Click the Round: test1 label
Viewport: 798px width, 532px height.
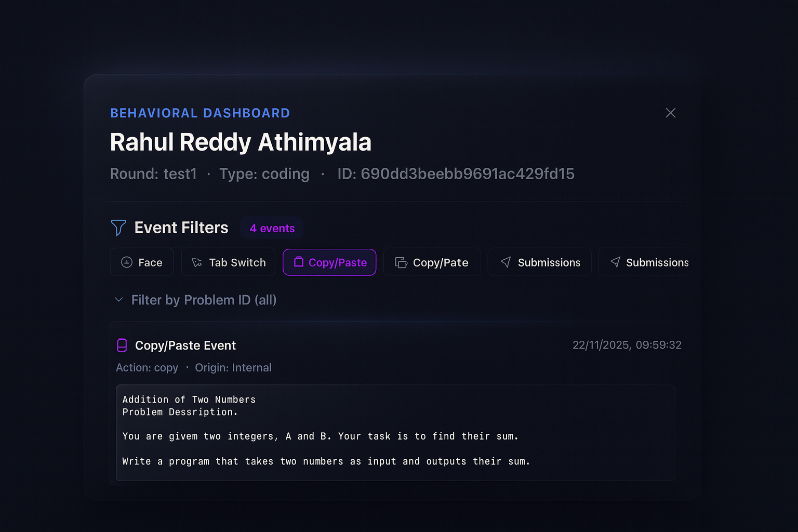[153, 174]
